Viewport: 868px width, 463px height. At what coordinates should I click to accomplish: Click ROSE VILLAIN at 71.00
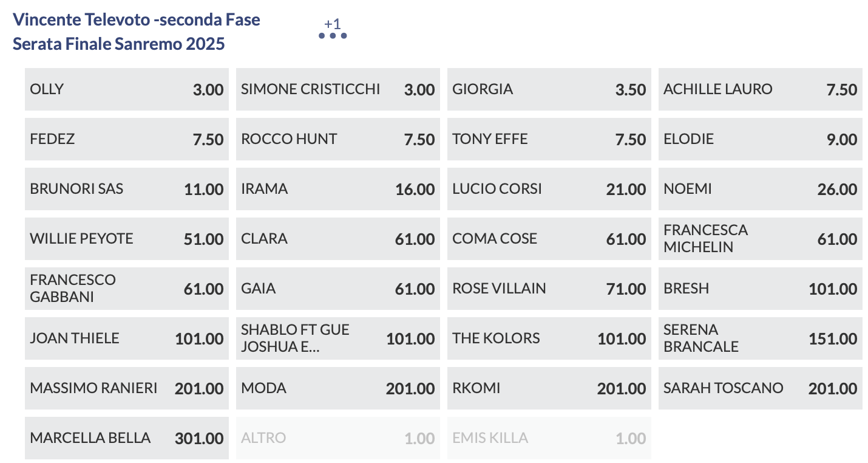click(x=549, y=289)
